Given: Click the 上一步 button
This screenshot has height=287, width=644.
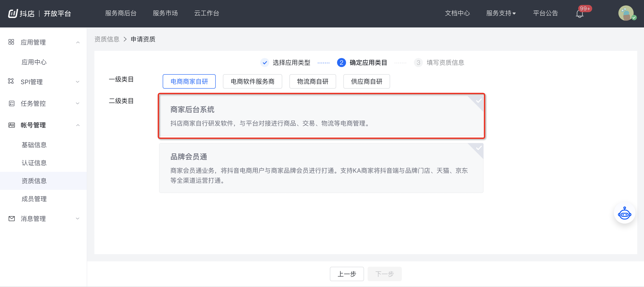Looking at the screenshot, I should (347, 274).
